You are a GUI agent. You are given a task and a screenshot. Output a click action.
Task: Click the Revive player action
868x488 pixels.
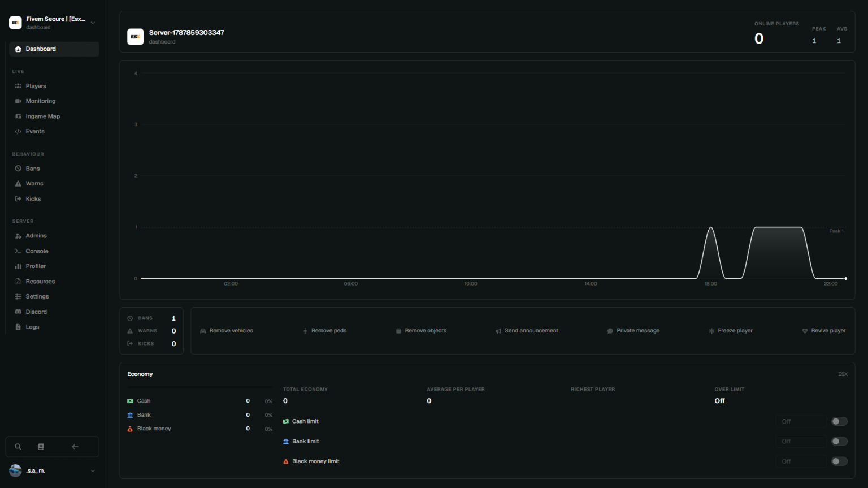tap(824, 331)
